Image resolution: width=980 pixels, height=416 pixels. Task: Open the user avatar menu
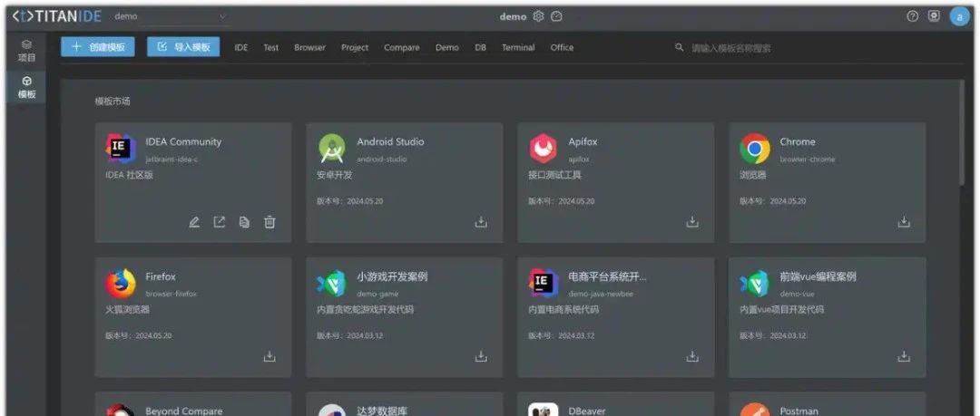click(959, 17)
